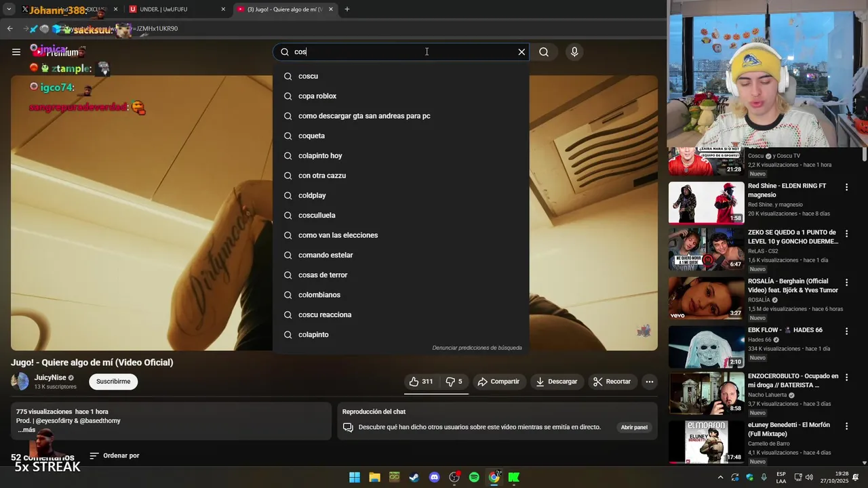Open Discord from the taskbar
This screenshot has height=488, width=868.
tap(434, 477)
